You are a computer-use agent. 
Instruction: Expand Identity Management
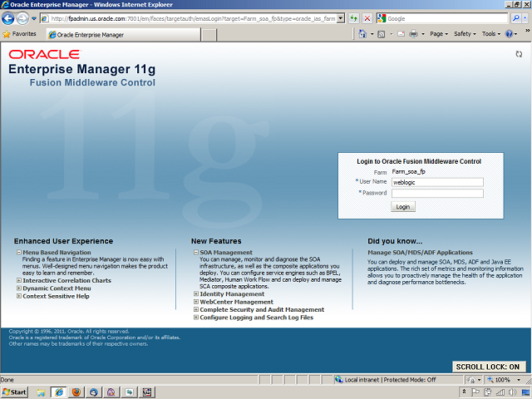(196, 294)
